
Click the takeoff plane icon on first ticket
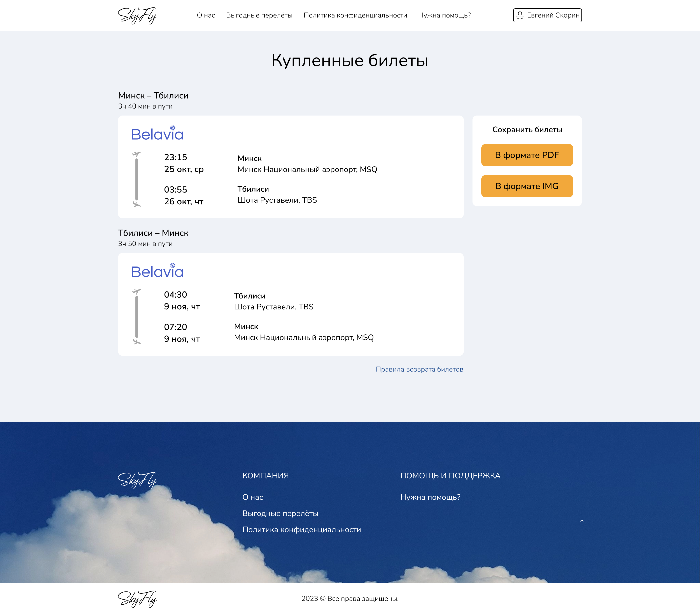(x=137, y=154)
